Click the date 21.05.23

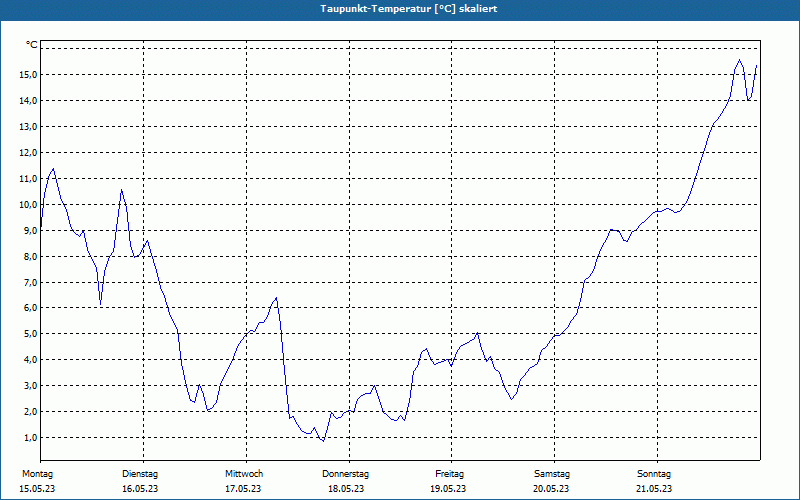tap(654, 489)
